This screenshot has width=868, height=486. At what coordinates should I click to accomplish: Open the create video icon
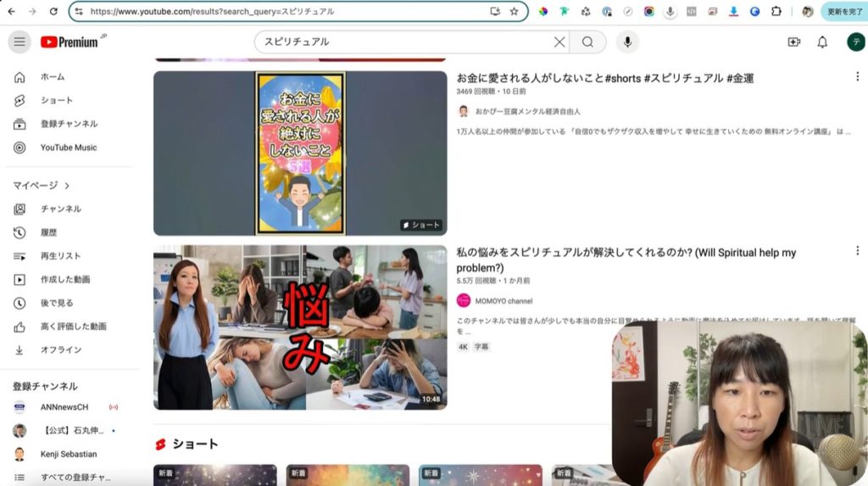[x=793, y=42]
